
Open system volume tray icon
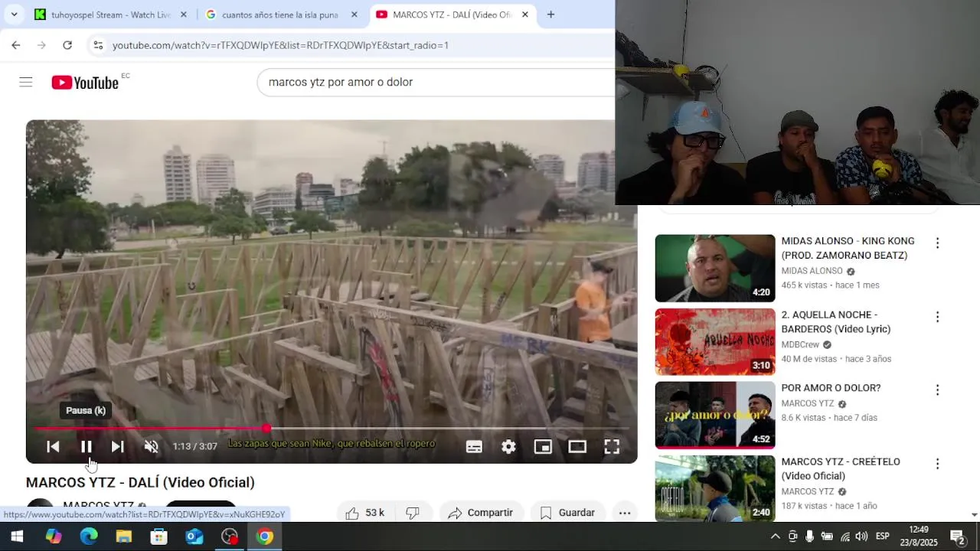862,536
